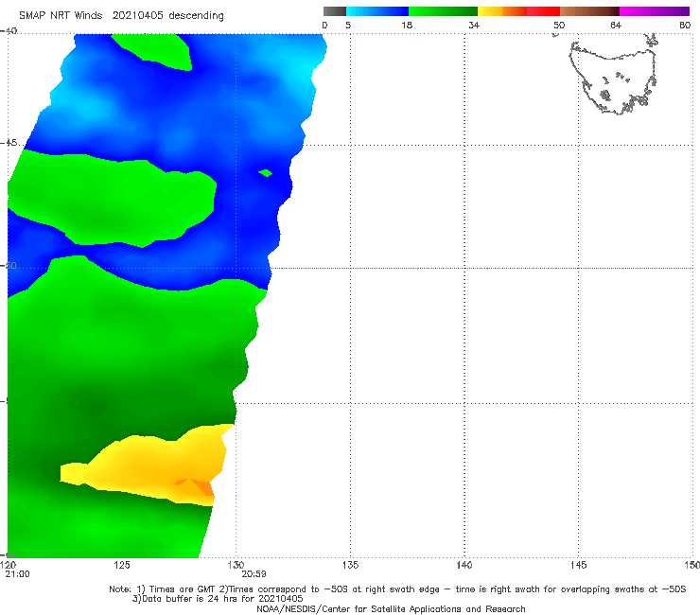Screen dimensions: 700x615
Task: Click the latitude label '-40'
Action: [x=9, y=31]
